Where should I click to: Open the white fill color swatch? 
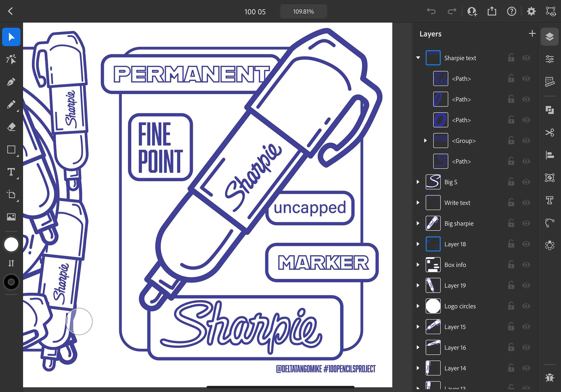(x=11, y=244)
